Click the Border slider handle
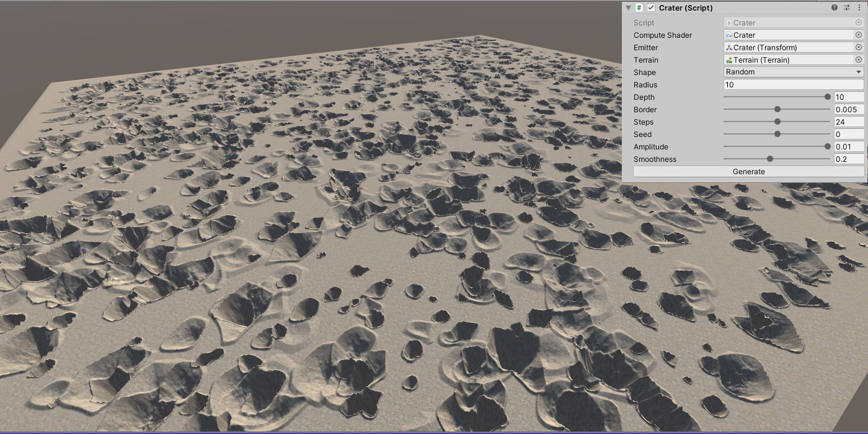This screenshot has height=434, width=868. tap(777, 109)
